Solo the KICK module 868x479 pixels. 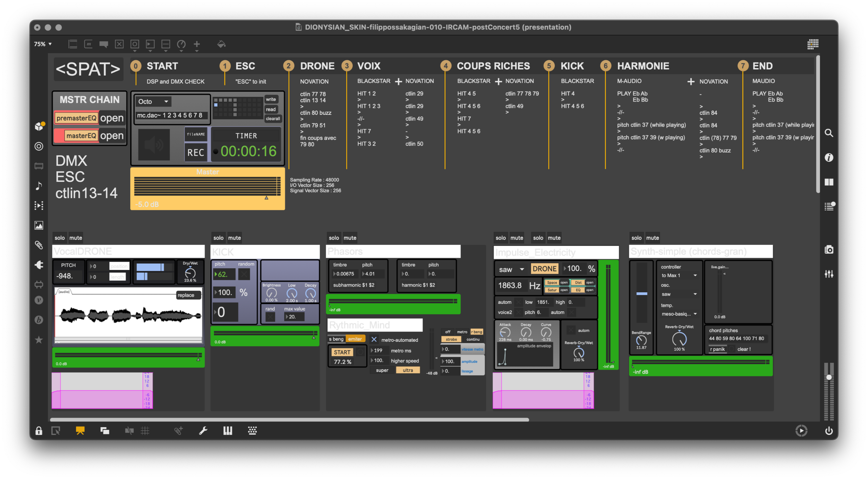[218, 238]
